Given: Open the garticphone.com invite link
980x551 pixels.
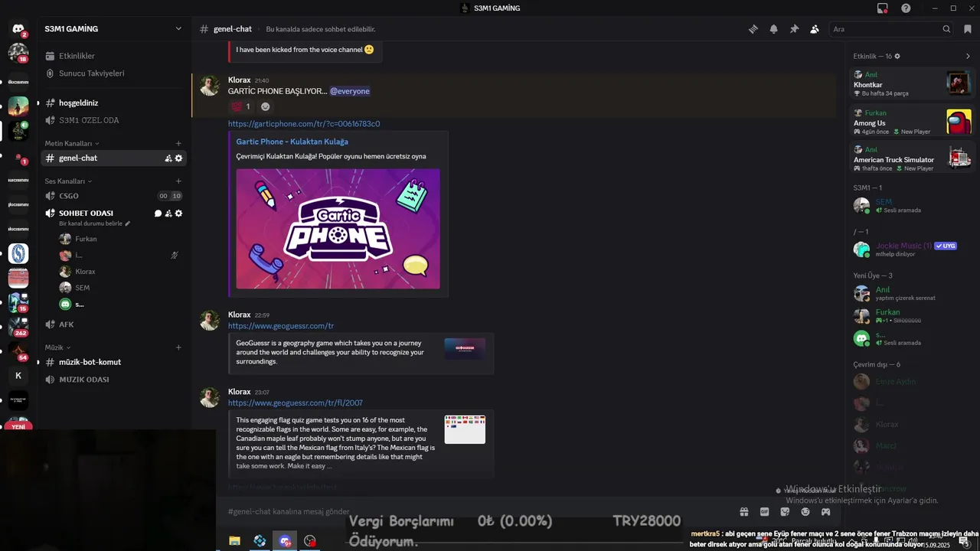Looking at the screenshot, I should coord(304,124).
